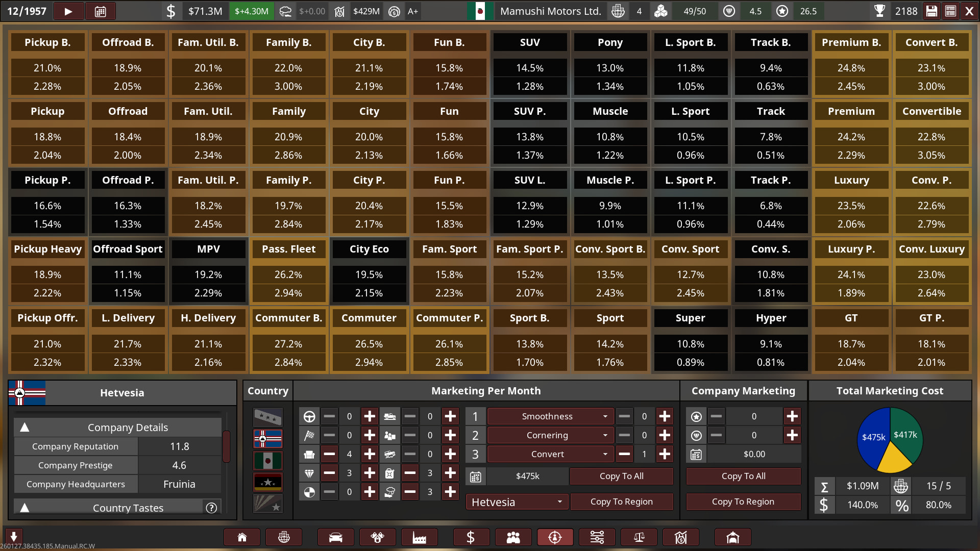Open the calendar icon in top bar
The width and height of the screenshot is (980, 551).
(x=101, y=11)
